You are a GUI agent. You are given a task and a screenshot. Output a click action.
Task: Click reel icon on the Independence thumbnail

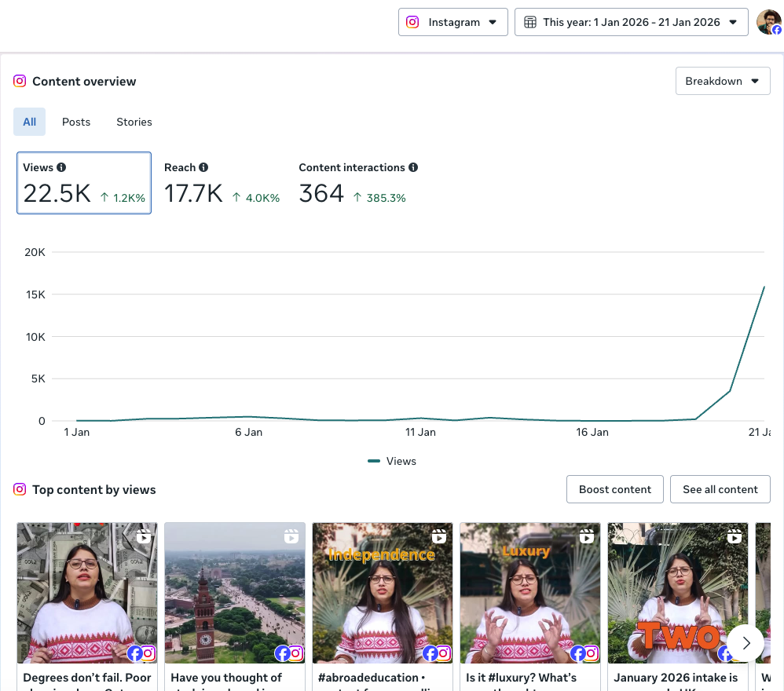(x=439, y=536)
